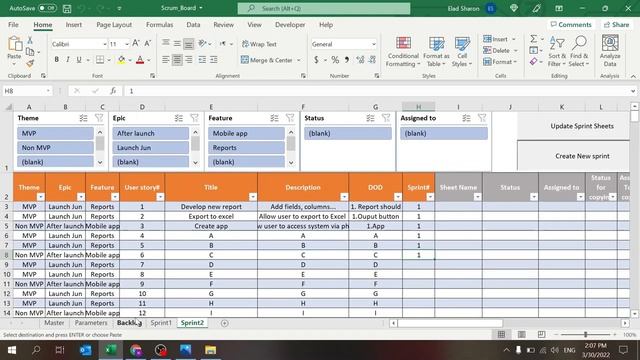Click the Increase Indent icon

213,60
